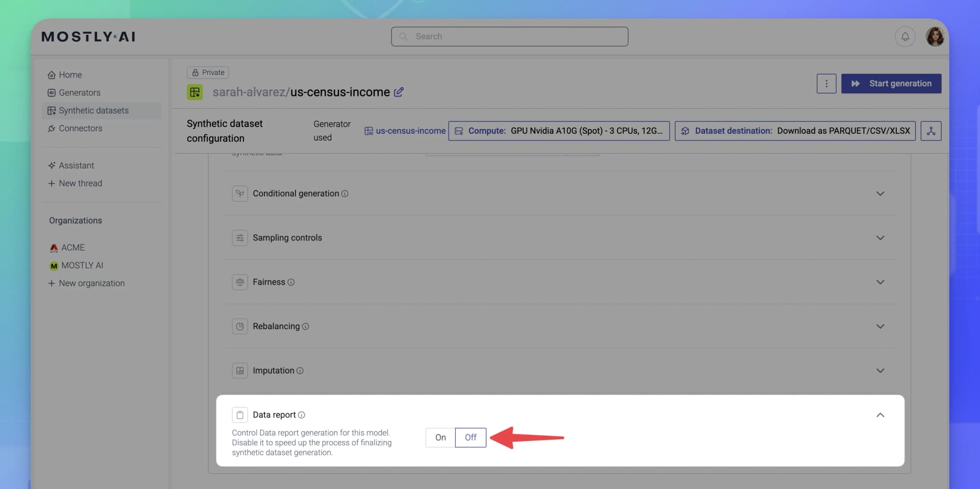Open the three-dot more options menu
Screen dimensions: 980x489
click(x=826, y=84)
